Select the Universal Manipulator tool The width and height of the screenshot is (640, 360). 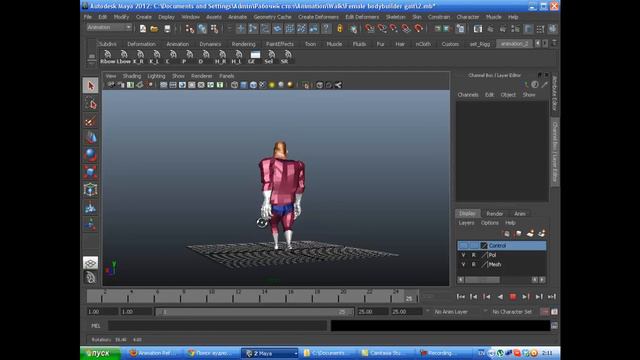[90, 190]
